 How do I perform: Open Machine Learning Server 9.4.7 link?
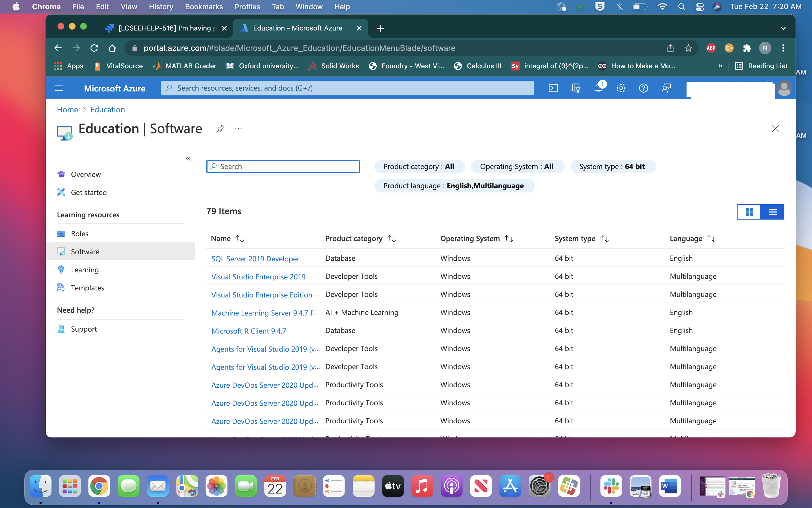pos(264,313)
